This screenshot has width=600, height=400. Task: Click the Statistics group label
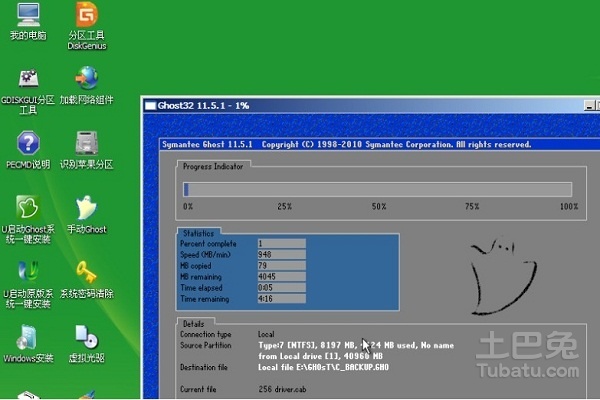pos(199,233)
